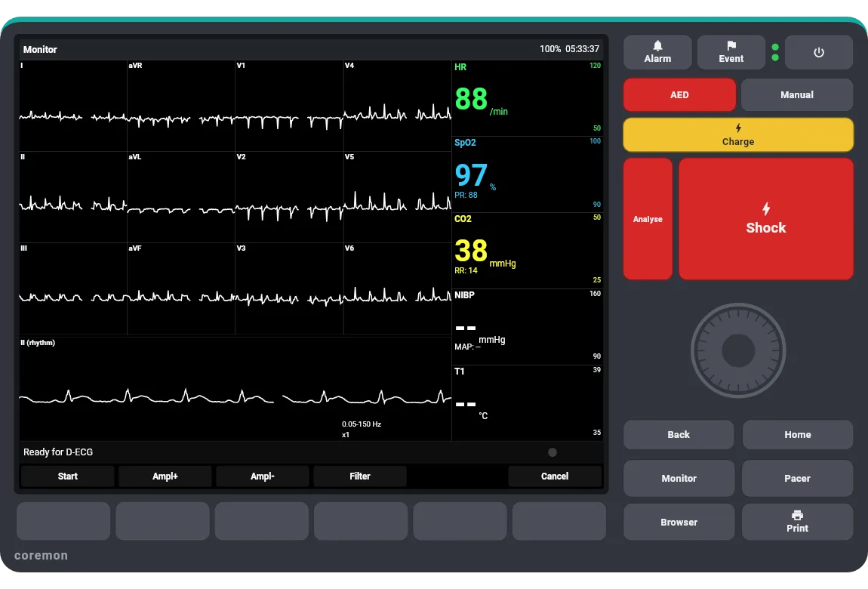The width and height of the screenshot is (868, 589).
Task: Switch to AED mode
Action: pos(679,94)
